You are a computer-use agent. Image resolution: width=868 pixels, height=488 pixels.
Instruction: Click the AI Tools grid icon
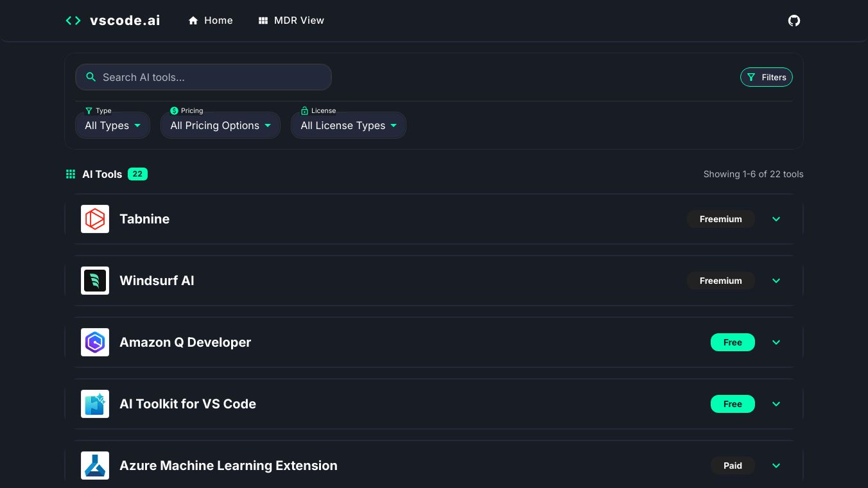[71, 174]
